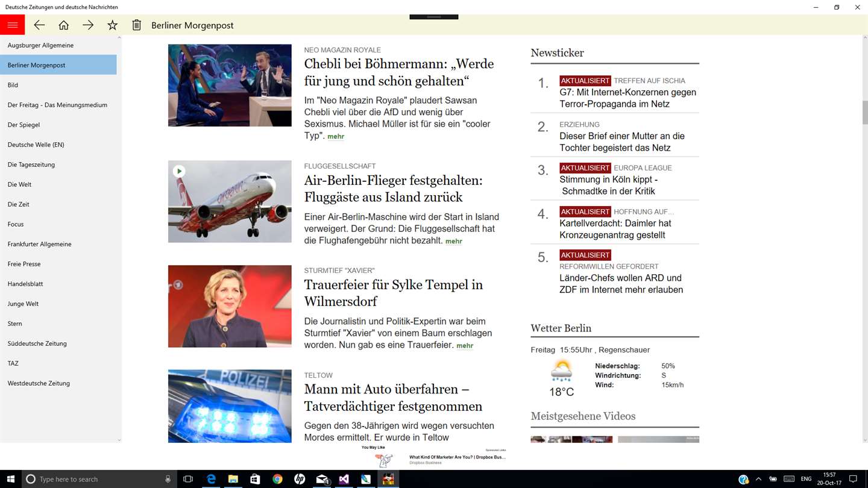Open touch keyboard tray icon
868x488 pixels.
[789, 479]
